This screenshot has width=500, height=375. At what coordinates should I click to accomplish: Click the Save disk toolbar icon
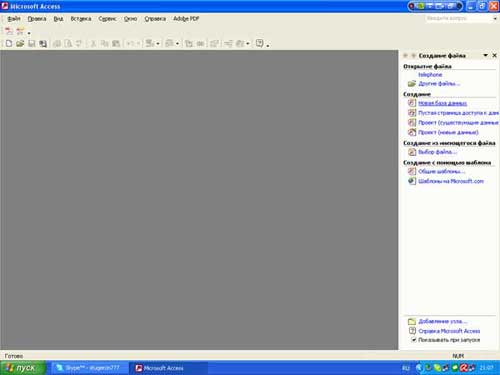(32, 43)
